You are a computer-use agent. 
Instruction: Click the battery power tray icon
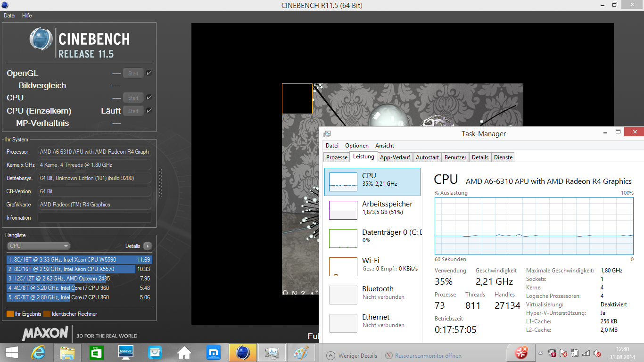click(x=575, y=353)
